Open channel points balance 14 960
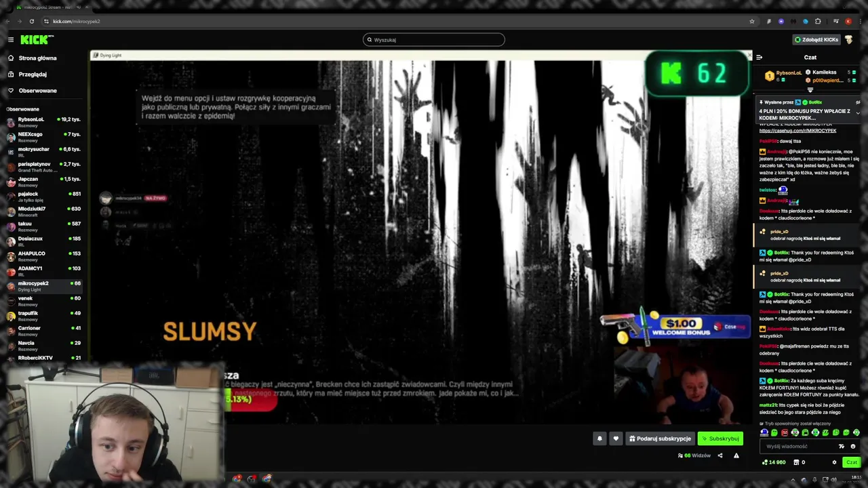The height and width of the screenshot is (488, 868). pyautogui.click(x=774, y=462)
